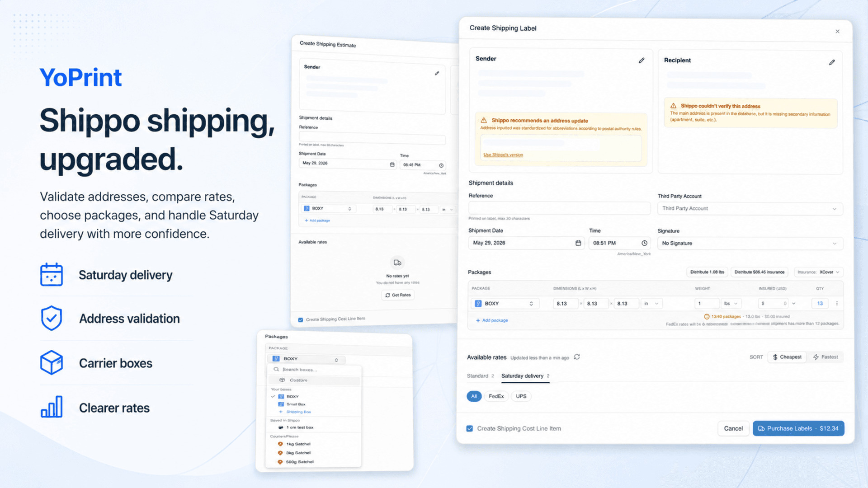Sort rates by Fastest

click(x=826, y=357)
